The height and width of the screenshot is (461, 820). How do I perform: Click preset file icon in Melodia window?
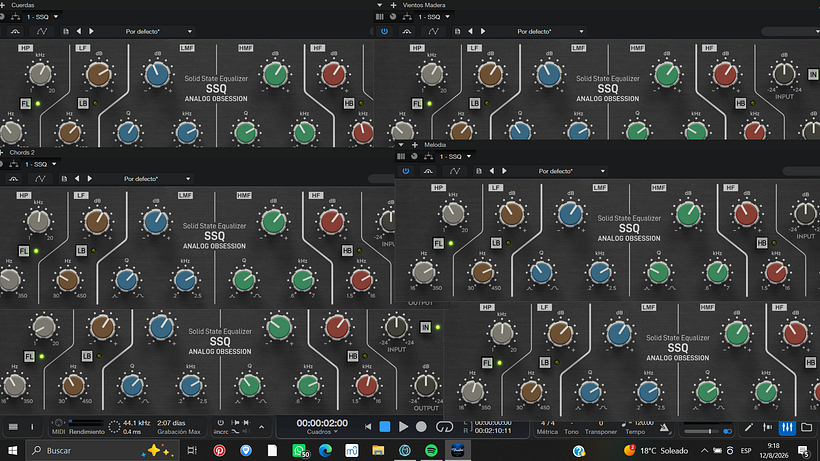click(479, 171)
